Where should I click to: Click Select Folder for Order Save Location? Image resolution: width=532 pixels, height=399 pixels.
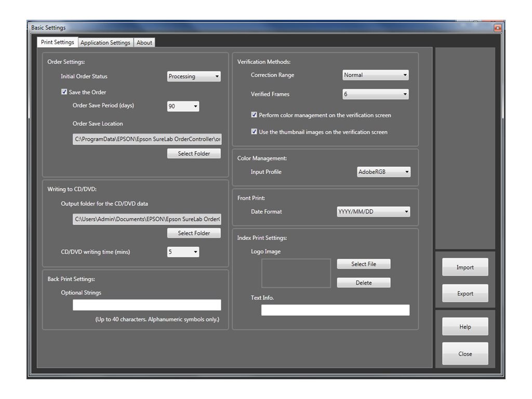[194, 153]
